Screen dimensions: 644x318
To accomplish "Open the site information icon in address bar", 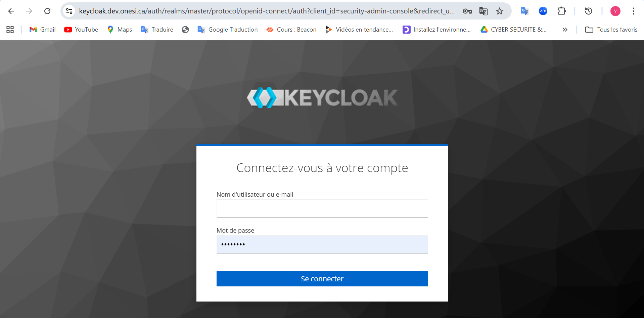I will pos(69,11).
